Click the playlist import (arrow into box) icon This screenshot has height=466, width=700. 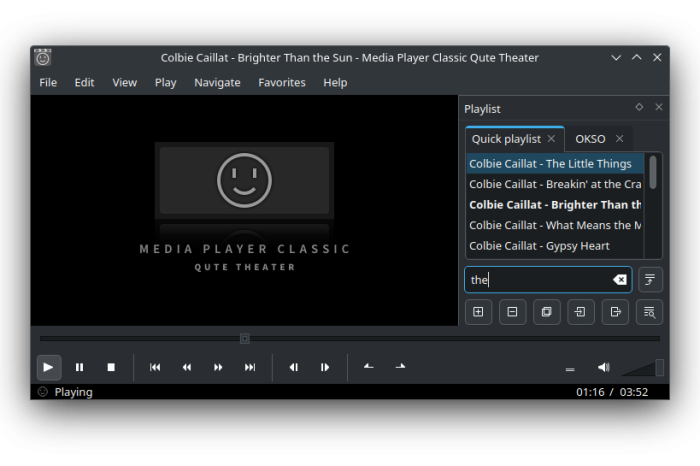tap(581, 312)
